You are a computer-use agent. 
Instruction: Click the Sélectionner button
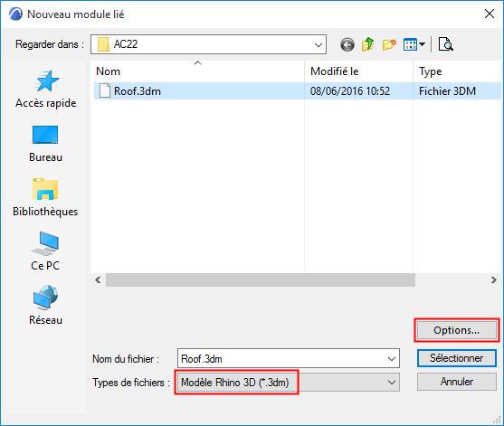[457, 358]
